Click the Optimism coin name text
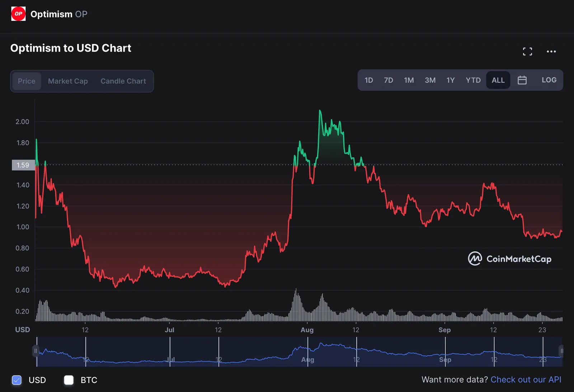The width and height of the screenshot is (574, 392). (x=51, y=14)
